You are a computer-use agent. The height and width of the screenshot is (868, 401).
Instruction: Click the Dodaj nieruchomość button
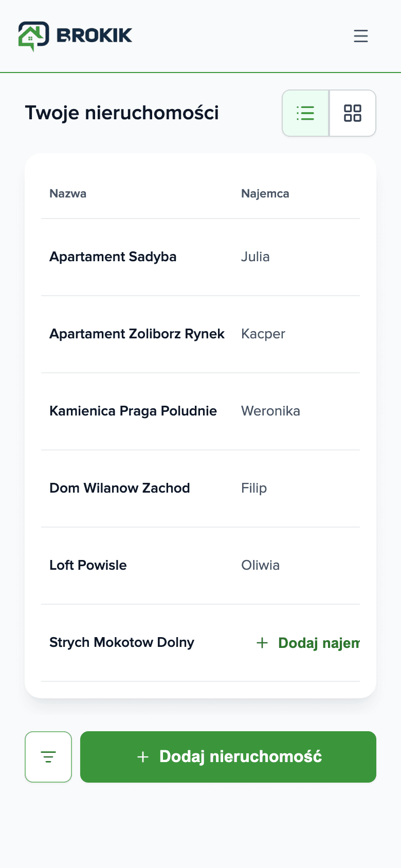[x=228, y=757]
